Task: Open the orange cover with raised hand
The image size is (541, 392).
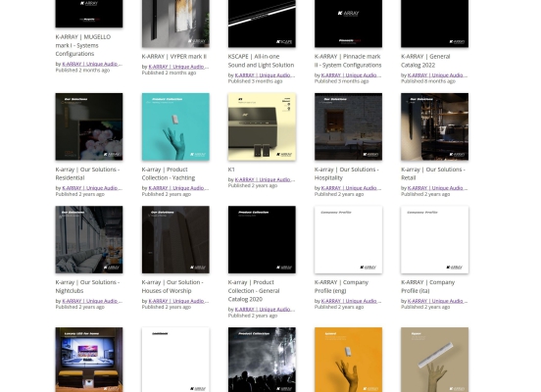Action: tap(348, 360)
